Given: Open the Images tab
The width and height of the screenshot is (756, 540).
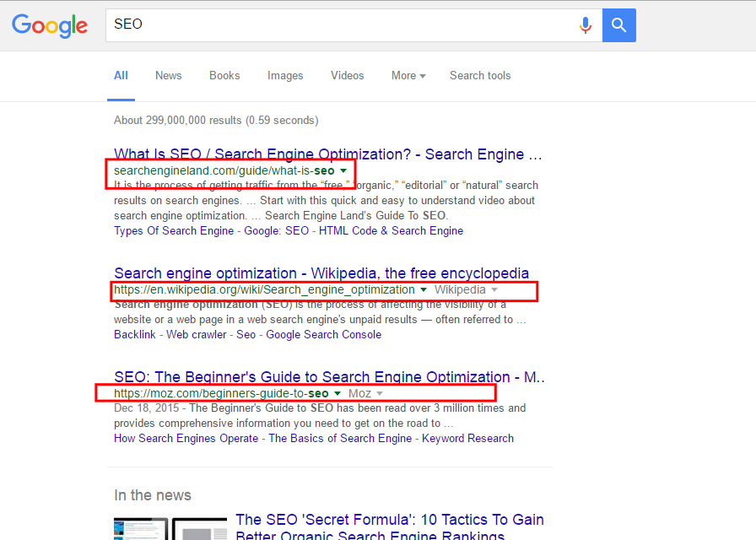Looking at the screenshot, I should coord(285,76).
